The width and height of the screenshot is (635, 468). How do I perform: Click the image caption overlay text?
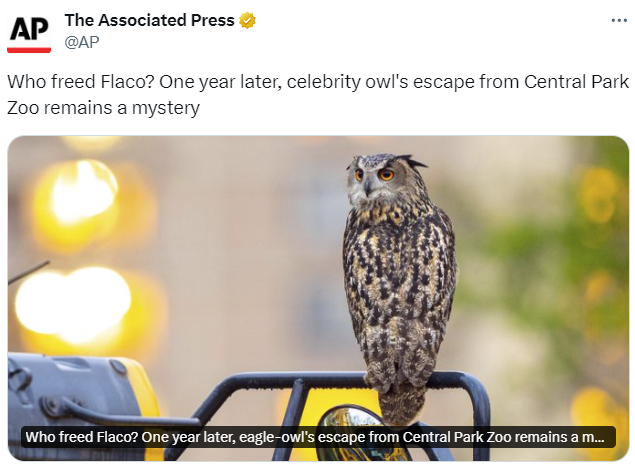pyautogui.click(x=314, y=438)
